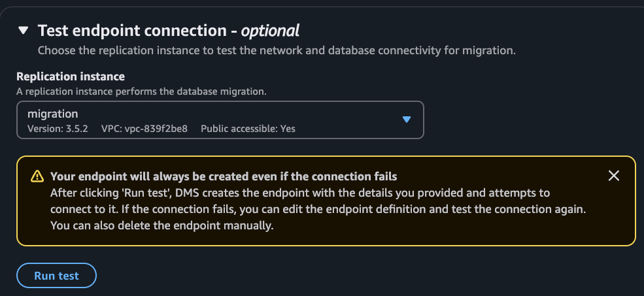Click the yellow warning triangle icon
This screenshot has height=296, width=644.
click(37, 176)
